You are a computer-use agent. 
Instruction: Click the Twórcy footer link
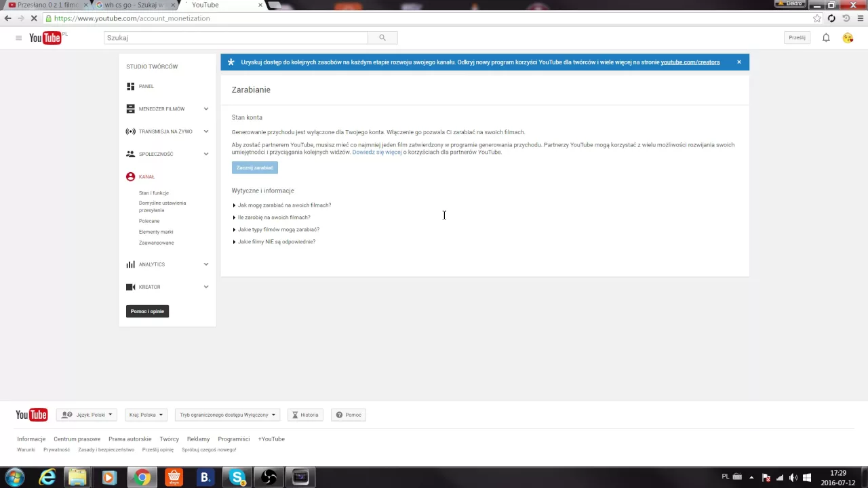coord(170,439)
